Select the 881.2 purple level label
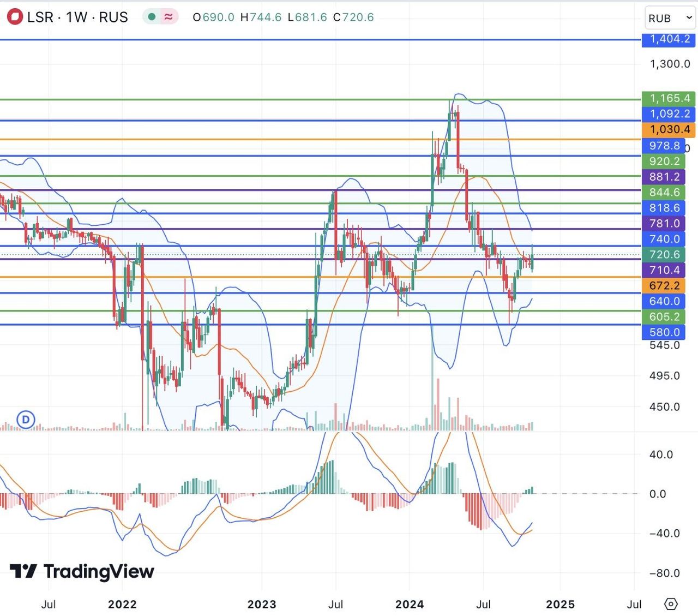Image resolution: width=698 pixels, height=616 pixels. tap(664, 177)
